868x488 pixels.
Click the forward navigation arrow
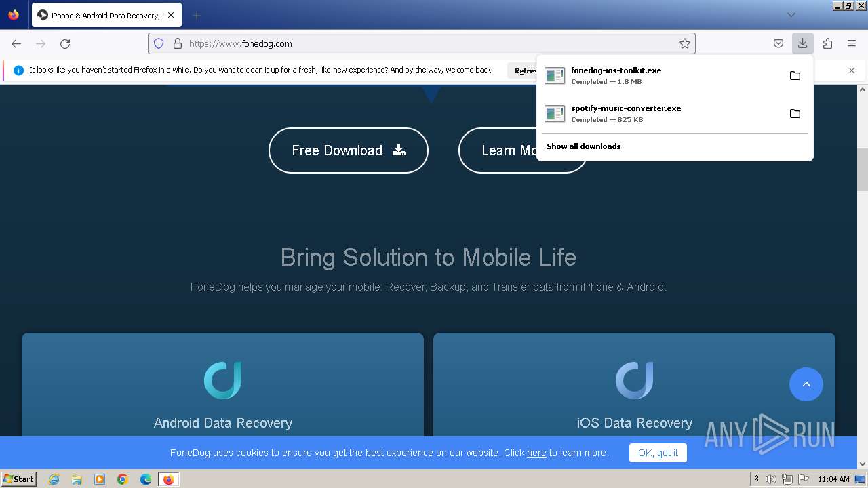tap(41, 43)
